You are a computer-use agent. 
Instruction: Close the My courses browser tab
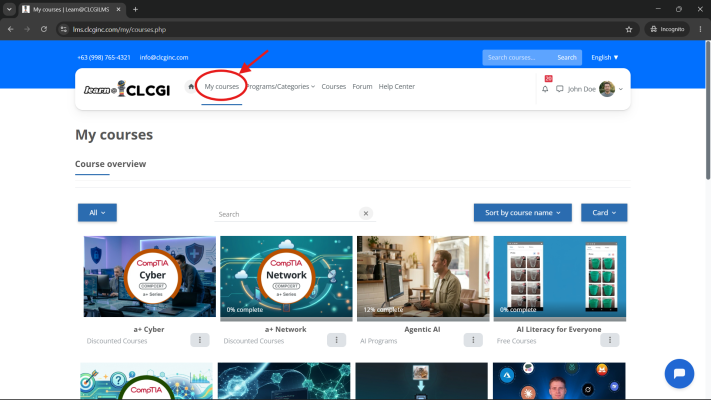click(118, 9)
